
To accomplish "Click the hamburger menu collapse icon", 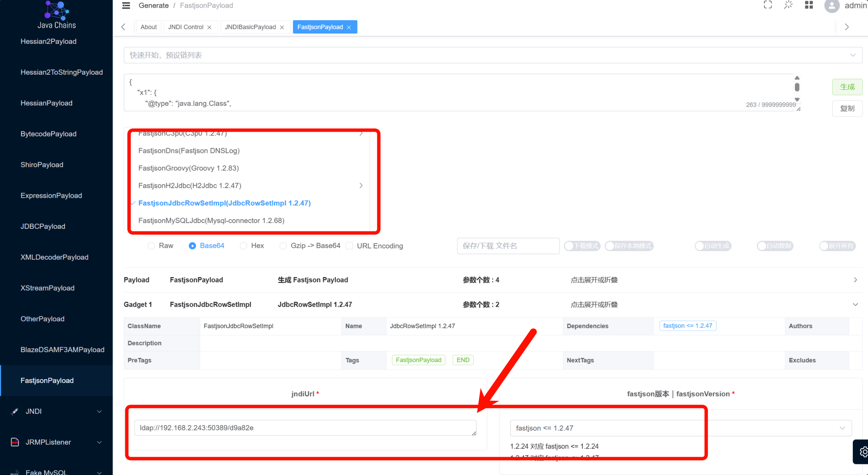I will coord(126,5).
